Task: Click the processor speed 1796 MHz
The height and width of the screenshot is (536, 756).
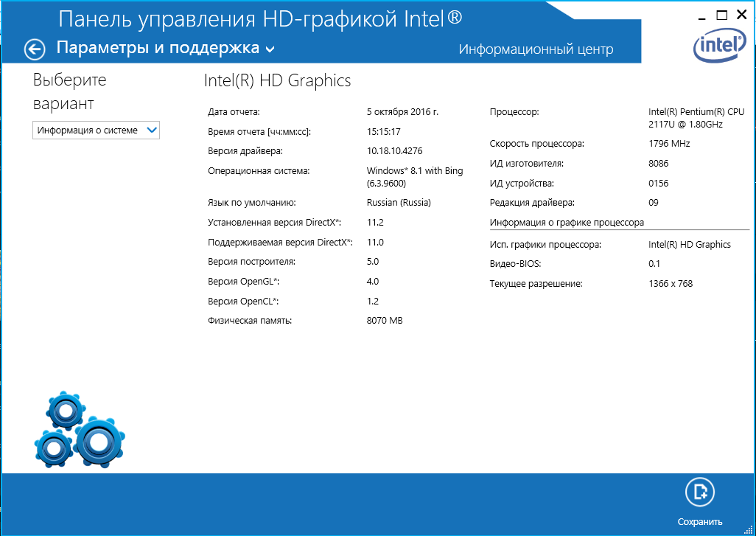Action: pyautogui.click(x=669, y=144)
